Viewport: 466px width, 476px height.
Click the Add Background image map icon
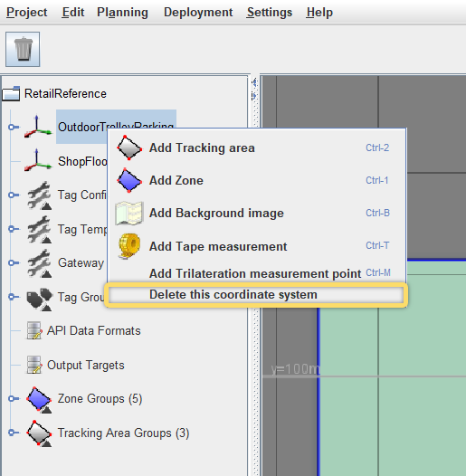point(129,213)
